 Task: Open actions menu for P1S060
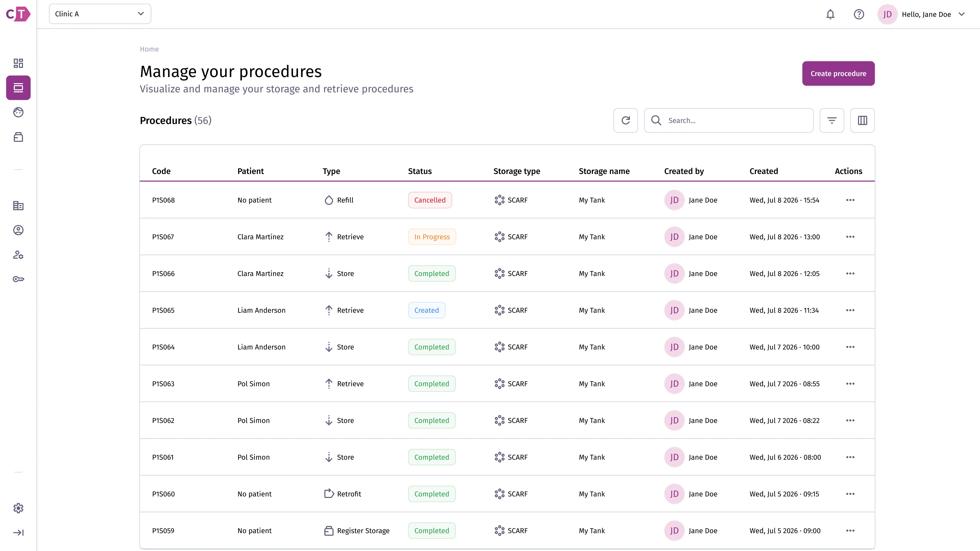click(x=850, y=494)
